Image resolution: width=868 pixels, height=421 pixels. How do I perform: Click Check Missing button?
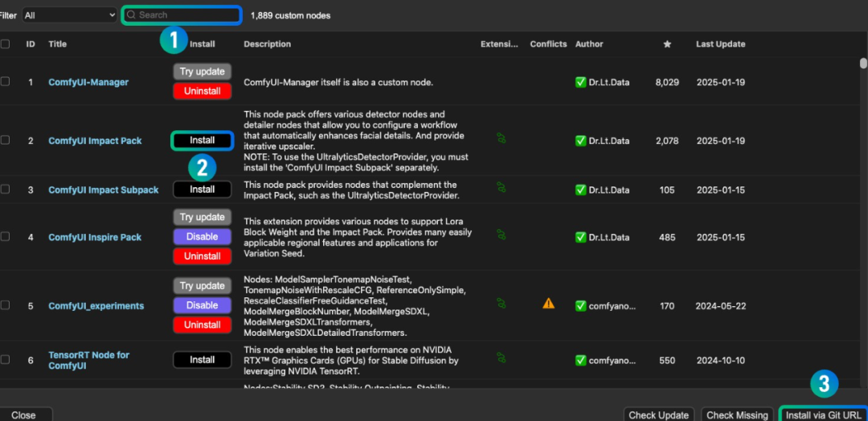pyautogui.click(x=737, y=415)
